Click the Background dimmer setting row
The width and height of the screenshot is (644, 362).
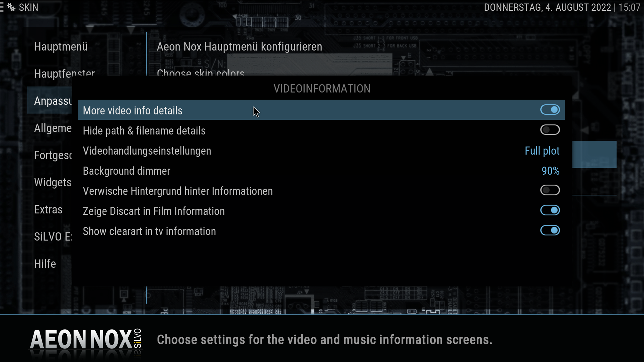tap(321, 171)
